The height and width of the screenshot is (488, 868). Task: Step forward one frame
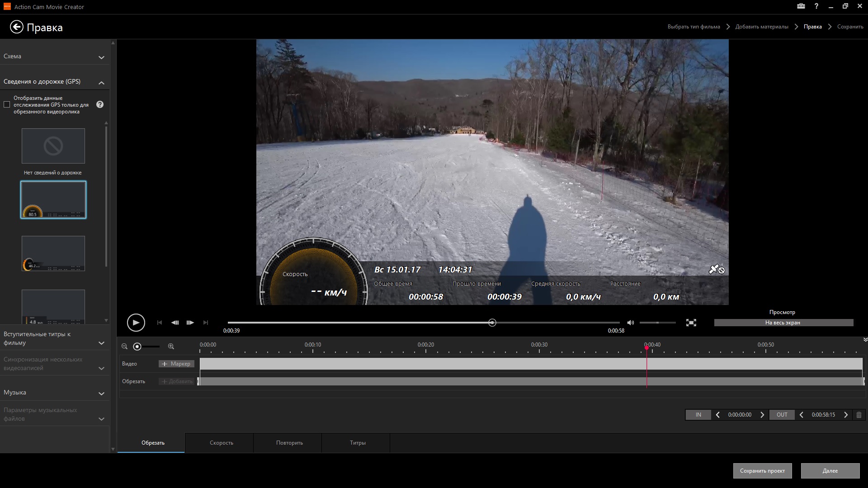190,323
